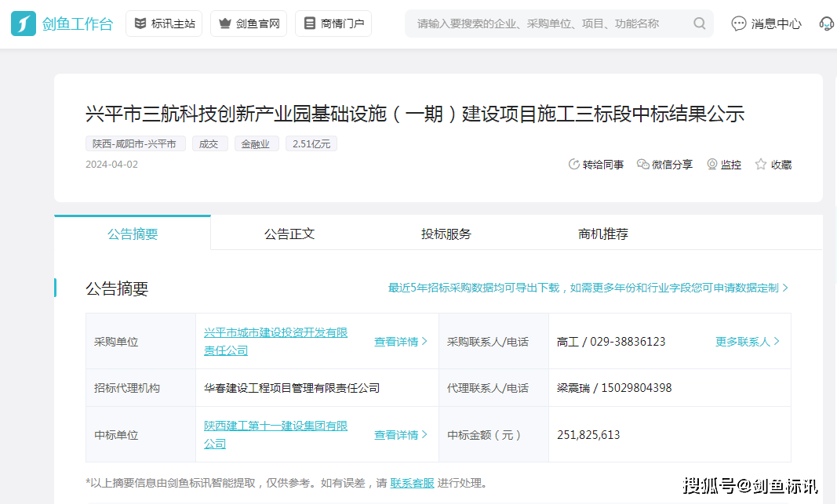Click the 陕西-咸阳市-兴平市 region tag
Screen dimensions: 837x504
click(x=136, y=144)
